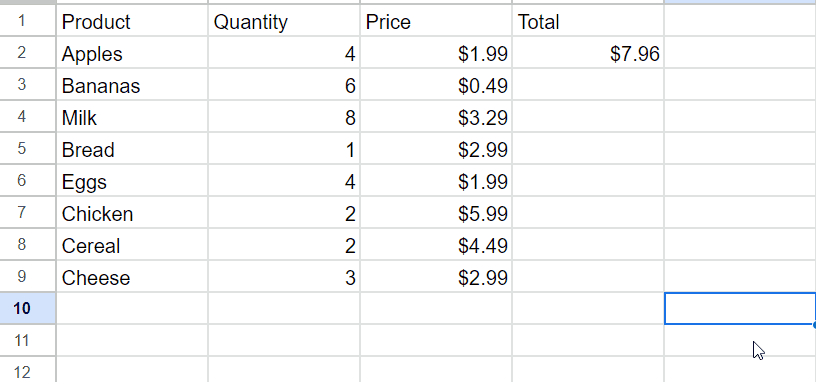The image size is (816, 382).
Task: Click Milk quantity cell showing 8
Action: tap(284, 117)
